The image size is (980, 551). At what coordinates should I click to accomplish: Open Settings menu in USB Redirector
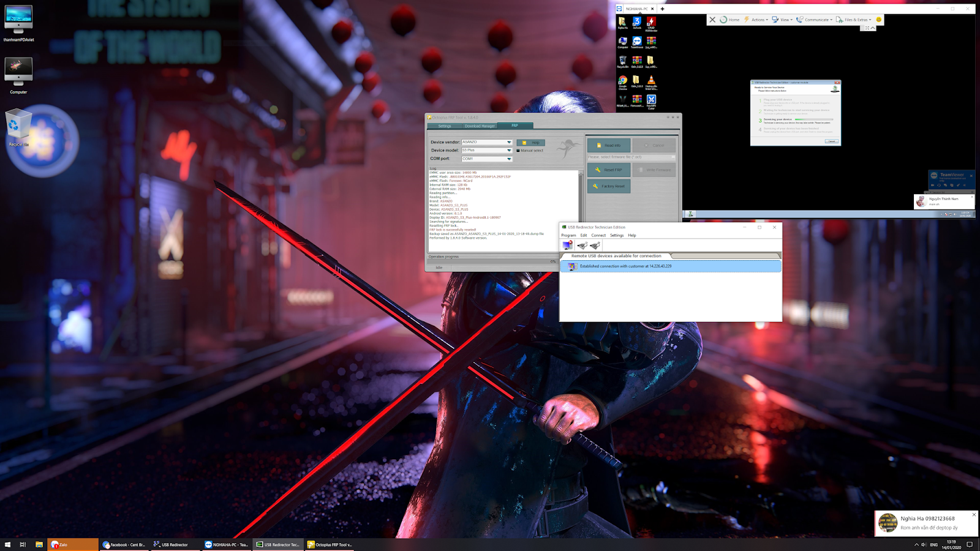(617, 235)
